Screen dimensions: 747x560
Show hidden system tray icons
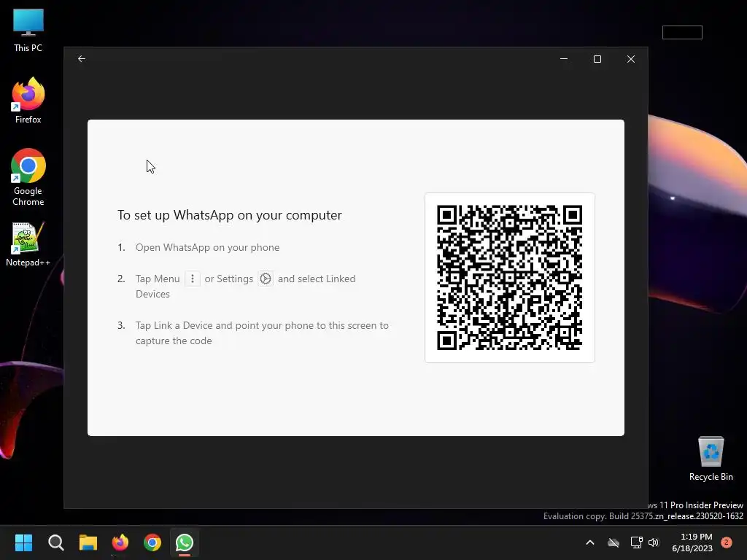589,542
